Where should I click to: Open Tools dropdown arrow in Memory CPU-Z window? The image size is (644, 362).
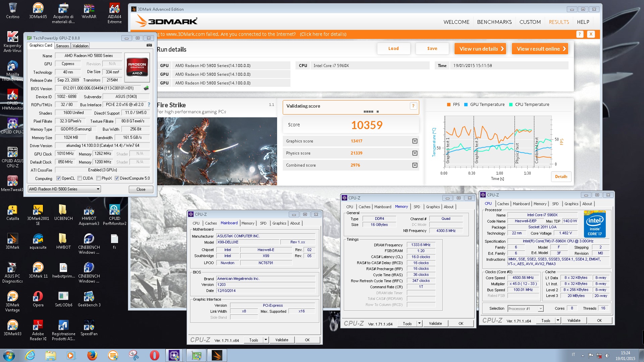click(x=419, y=323)
